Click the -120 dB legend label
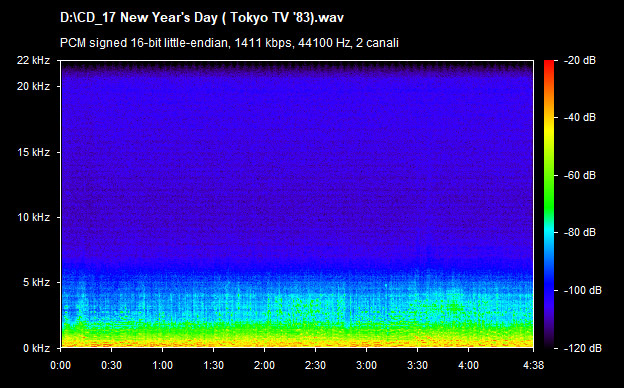 582,348
